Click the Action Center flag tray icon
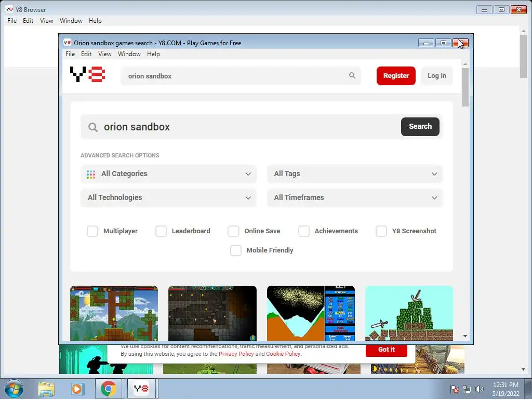532x399 pixels. coord(454,389)
